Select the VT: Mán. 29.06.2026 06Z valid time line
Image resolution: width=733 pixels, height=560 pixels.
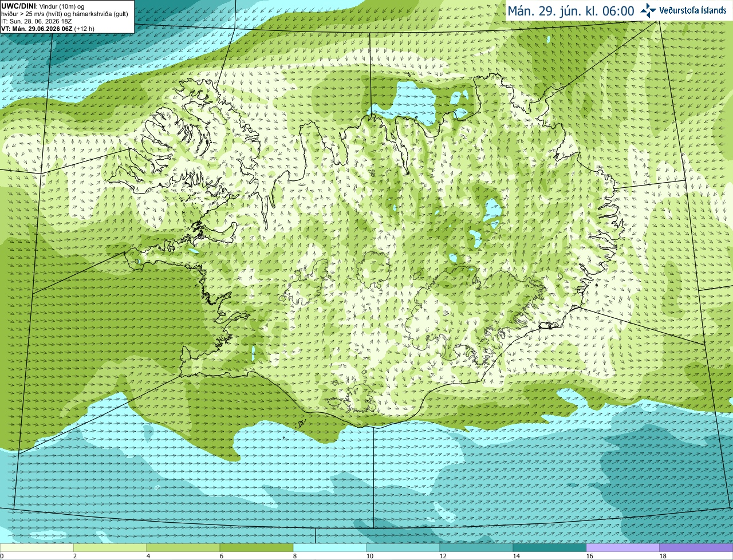click(36, 29)
